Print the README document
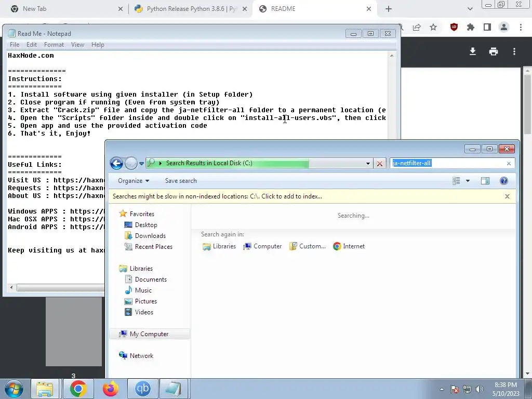 [494, 51]
